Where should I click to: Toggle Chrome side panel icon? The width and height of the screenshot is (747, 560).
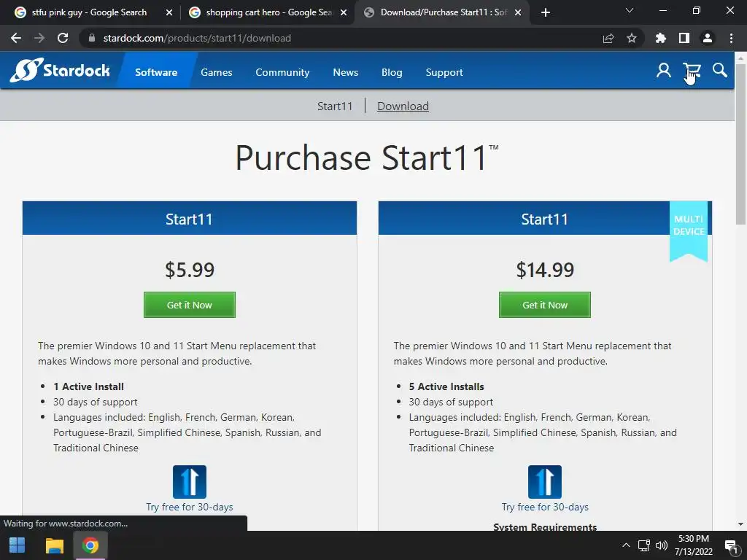click(684, 38)
